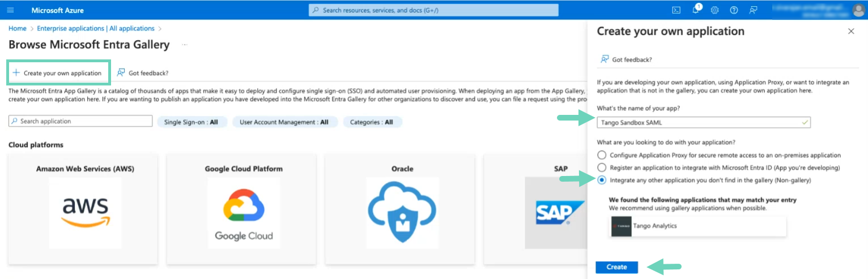Click the Cloud platforms heading
This screenshot has width=868, height=279.
click(x=36, y=145)
